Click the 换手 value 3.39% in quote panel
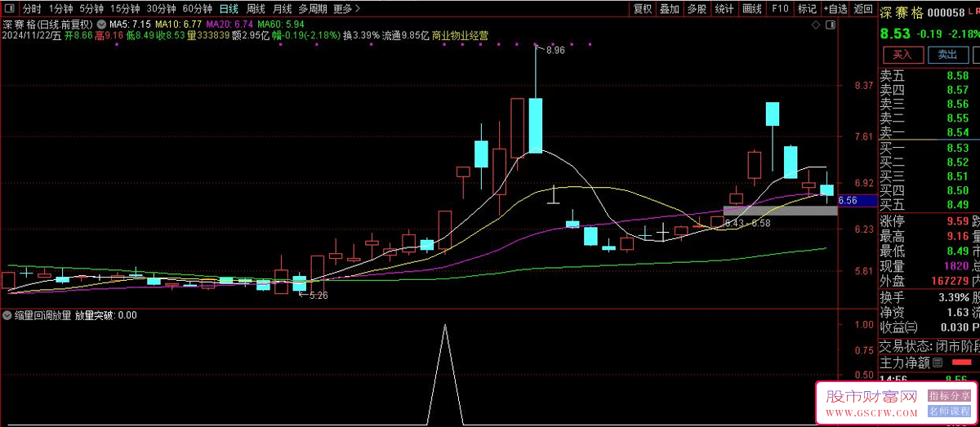 click(x=952, y=296)
